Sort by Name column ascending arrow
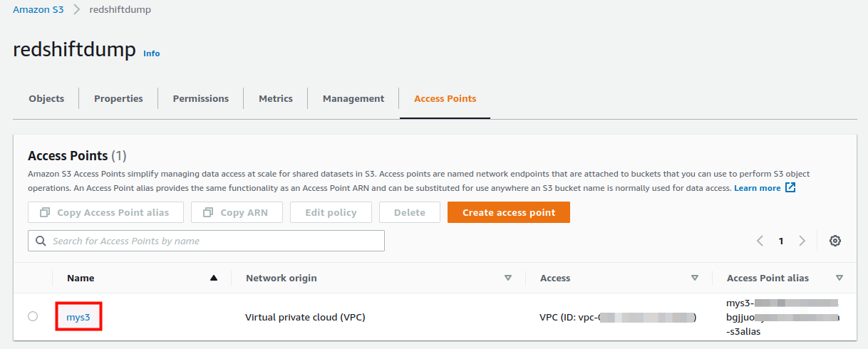Screen dimensions: 868x349 tap(214, 278)
